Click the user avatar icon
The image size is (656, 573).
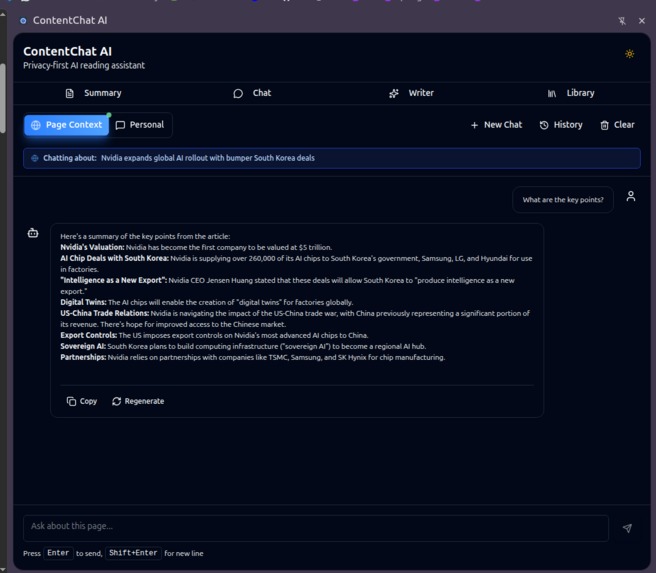click(631, 196)
